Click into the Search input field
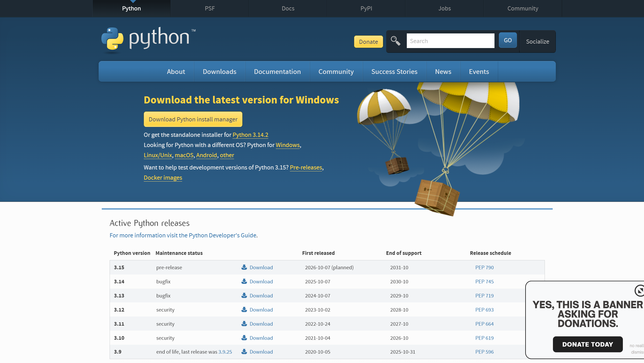The image size is (644, 363). click(450, 41)
